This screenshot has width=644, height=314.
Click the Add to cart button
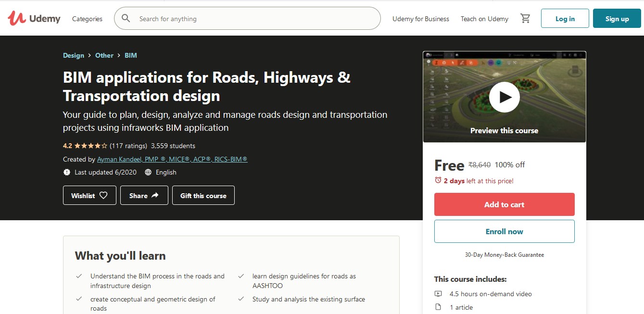click(x=504, y=204)
